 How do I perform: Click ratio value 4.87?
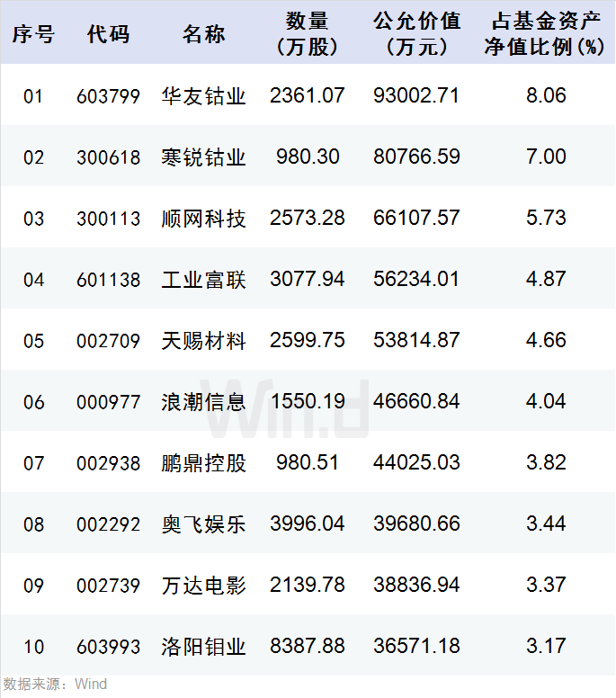point(546,279)
